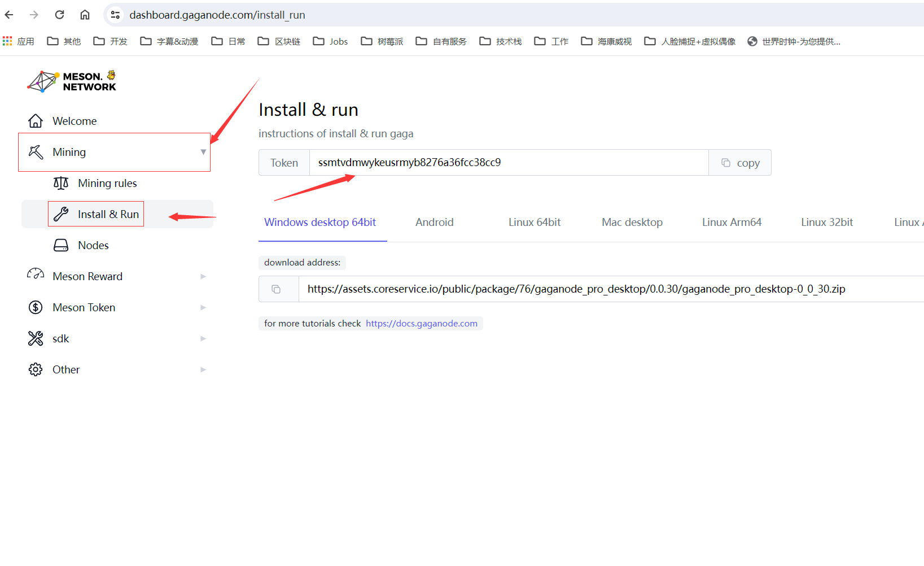The image size is (924, 566).
Task: Click 'instructions of install & run gaga' text
Action: pos(336,134)
